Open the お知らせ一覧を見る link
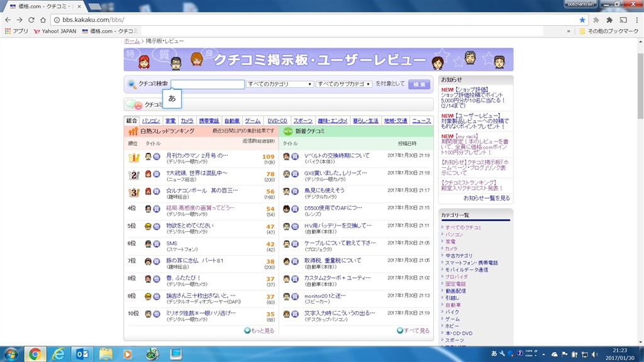 point(486,198)
